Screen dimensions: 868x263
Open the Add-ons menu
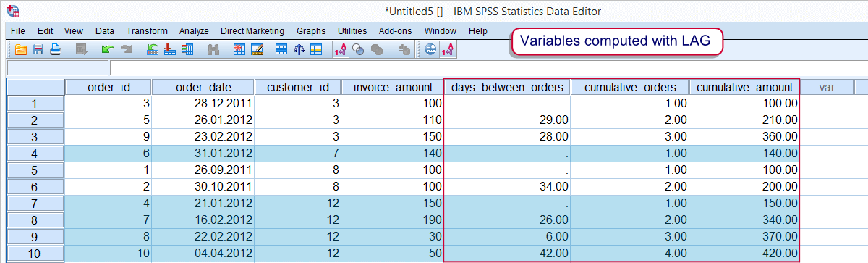[x=395, y=31]
